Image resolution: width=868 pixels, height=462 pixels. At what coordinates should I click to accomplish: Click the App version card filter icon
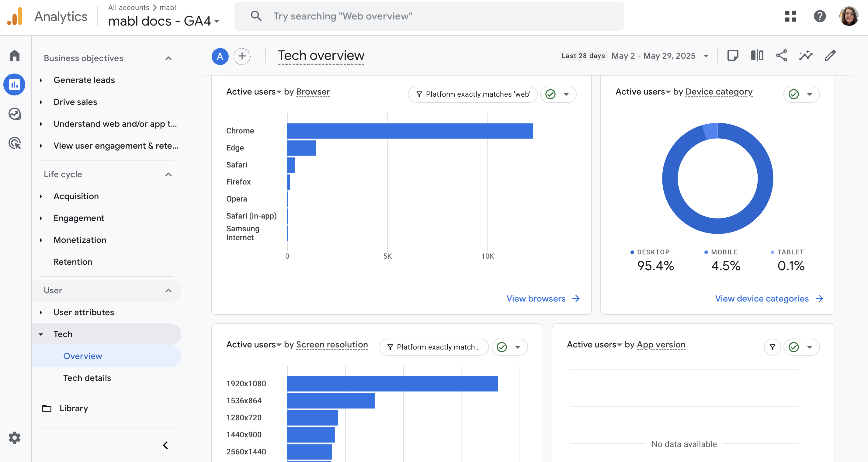pyautogui.click(x=772, y=347)
